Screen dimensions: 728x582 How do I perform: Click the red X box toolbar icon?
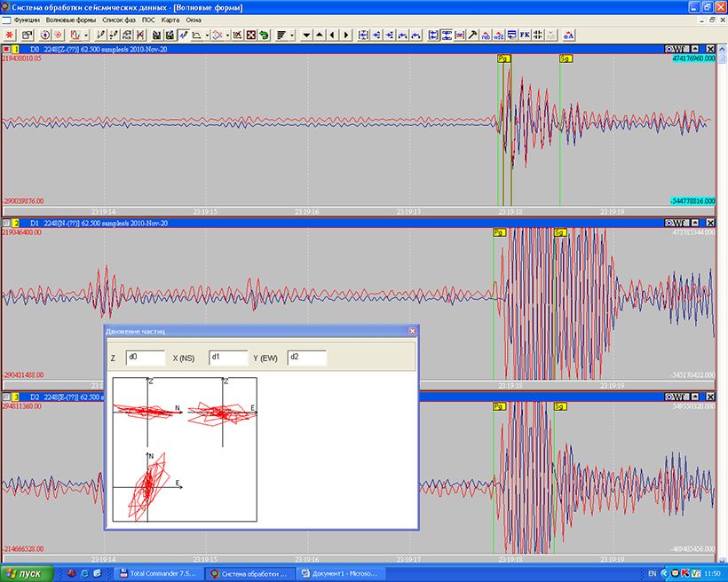click(250, 35)
